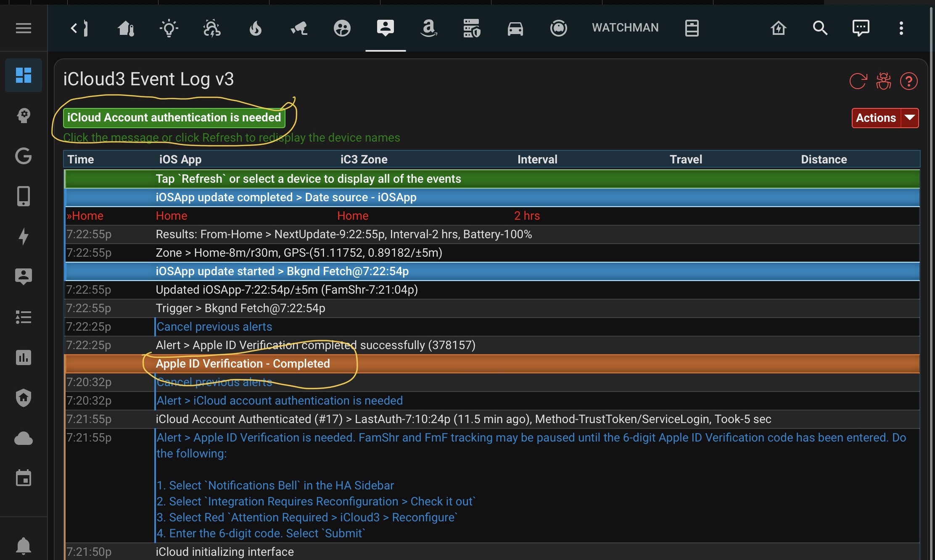The image size is (935, 560).
Task: Open the server security tab icon
Action: (x=472, y=28)
